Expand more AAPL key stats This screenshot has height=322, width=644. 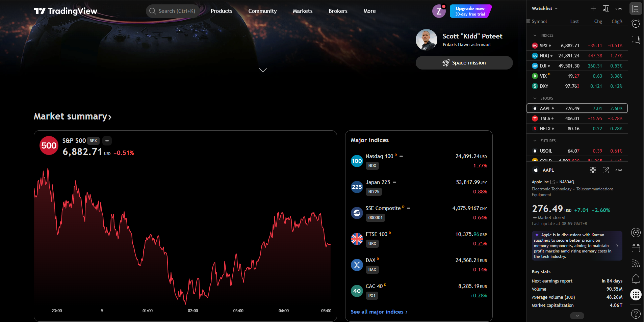pyautogui.click(x=577, y=316)
